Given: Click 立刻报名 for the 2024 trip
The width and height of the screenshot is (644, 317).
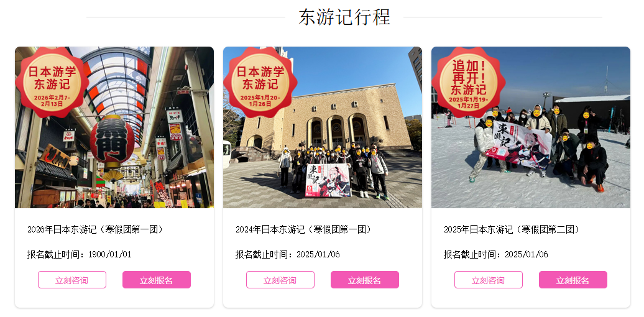Looking at the screenshot, I should coord(365,280).
